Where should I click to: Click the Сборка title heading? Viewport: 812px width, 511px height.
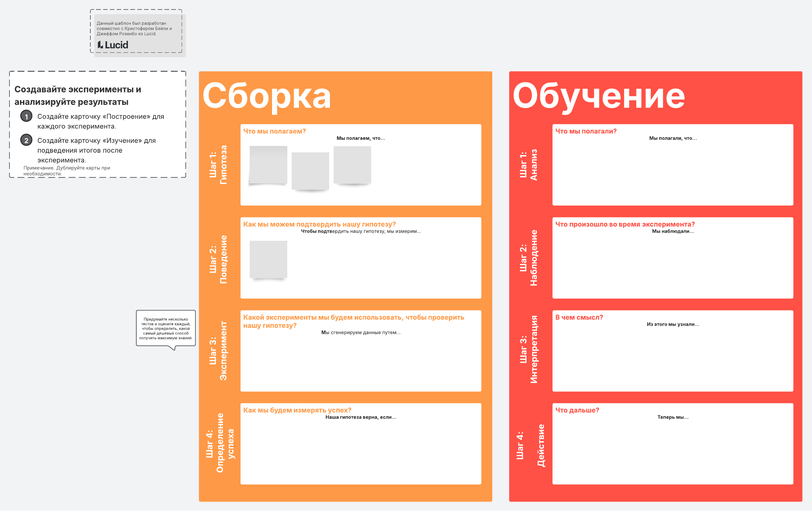[x=267, y=96]
